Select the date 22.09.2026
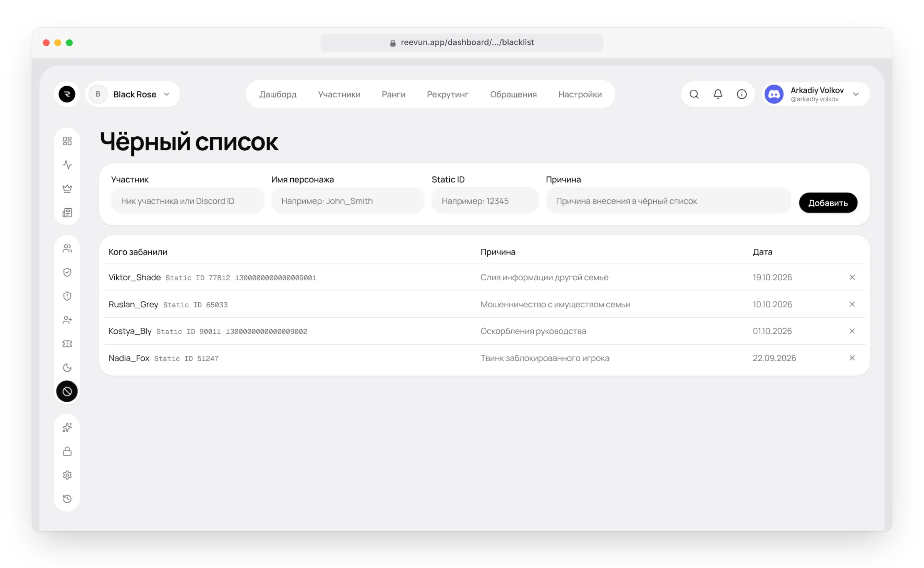This screenshot has width=924, height=568. click(774, 358)
